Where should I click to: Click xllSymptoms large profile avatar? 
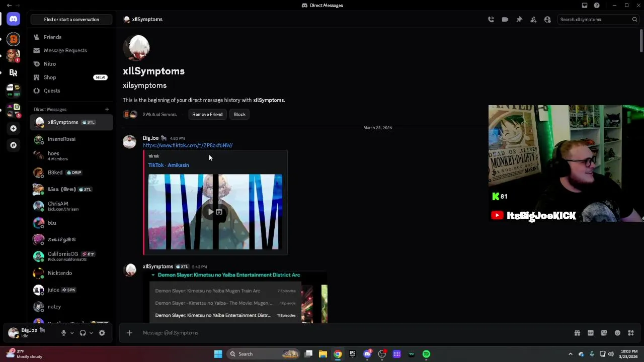click(x=137, y=47)
